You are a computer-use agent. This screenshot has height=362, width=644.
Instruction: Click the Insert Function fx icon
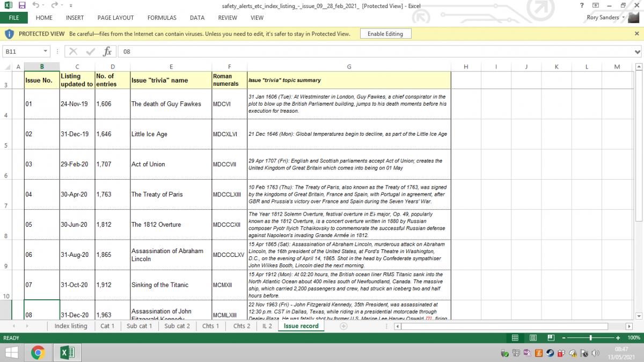[x=107, y=51]
